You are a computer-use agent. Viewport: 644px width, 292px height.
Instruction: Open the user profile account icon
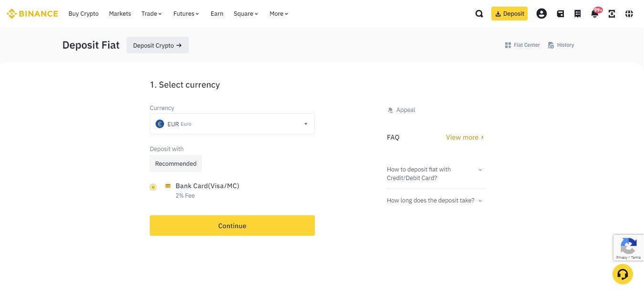541,14
